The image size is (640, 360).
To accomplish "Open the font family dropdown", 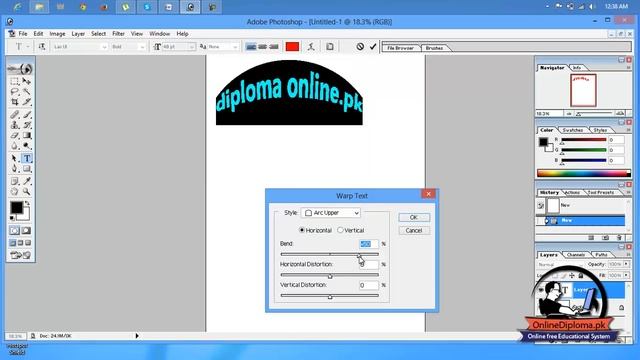I will point(104,47).
